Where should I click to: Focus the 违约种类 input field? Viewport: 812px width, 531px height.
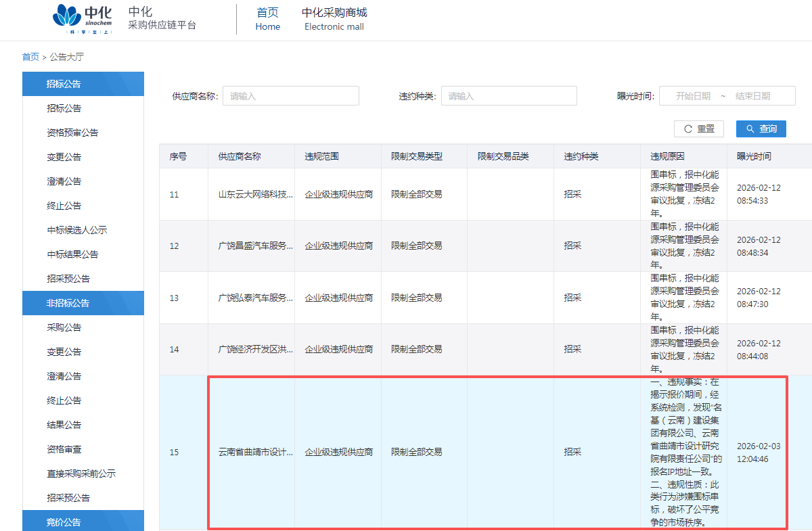point(509,96)
